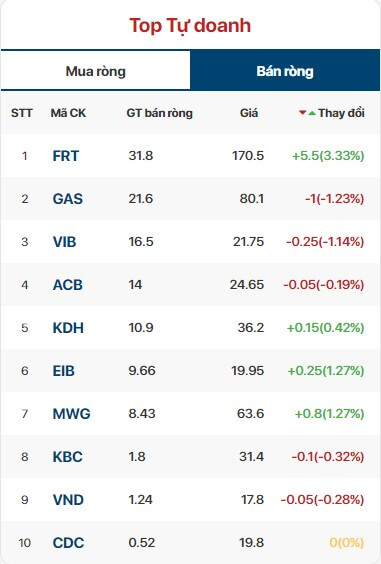Click the Giá column header
This screenshot has width=381, height=564.
pyautogui.click(x=249, y=113)
